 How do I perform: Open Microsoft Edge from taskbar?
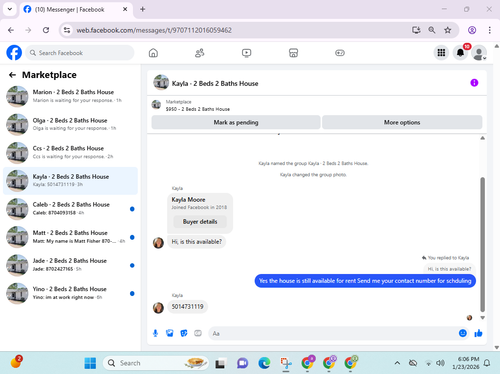click(x=264, y=363)
